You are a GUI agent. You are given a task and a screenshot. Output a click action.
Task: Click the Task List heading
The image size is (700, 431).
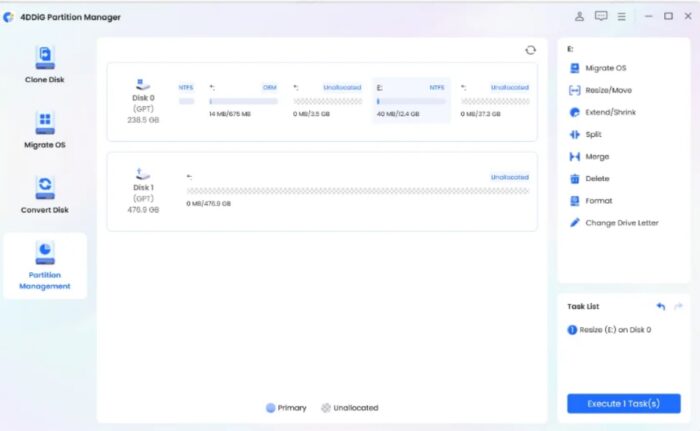pyautogui.click(x=583, y=306)
